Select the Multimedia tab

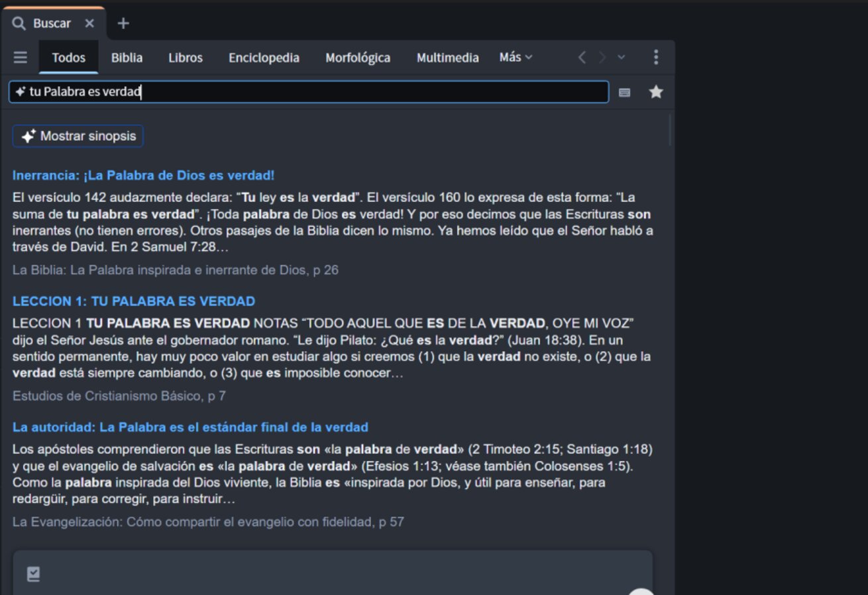click(x=447, y=58)
